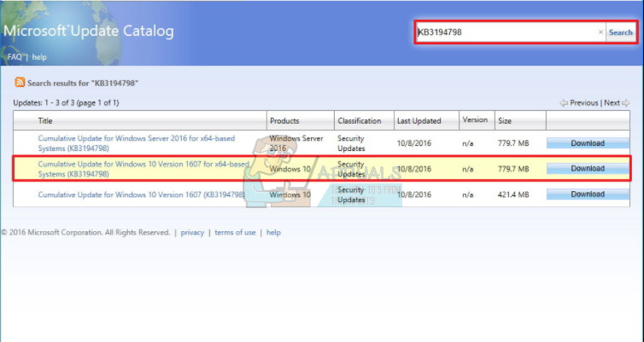Click the Previous page link text

583,103
